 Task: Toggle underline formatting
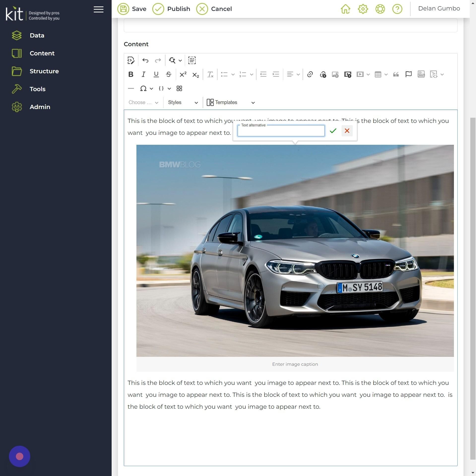coord(156,74)
